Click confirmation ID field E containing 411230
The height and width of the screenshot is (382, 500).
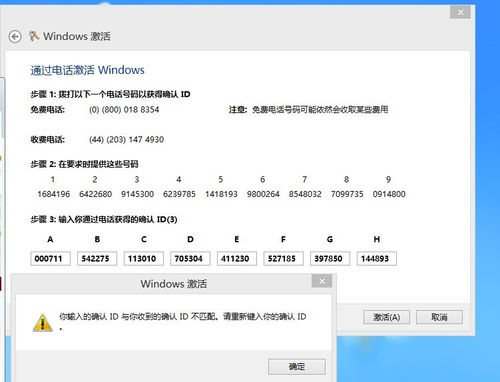click(x=237, y=258)
